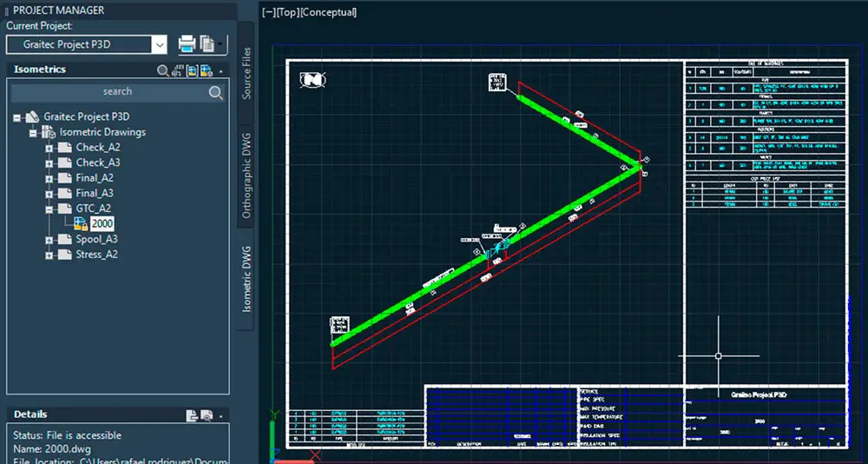
Task: Click the rightmost Isometrics header drawing icon
Action: (x=207, y=70)
